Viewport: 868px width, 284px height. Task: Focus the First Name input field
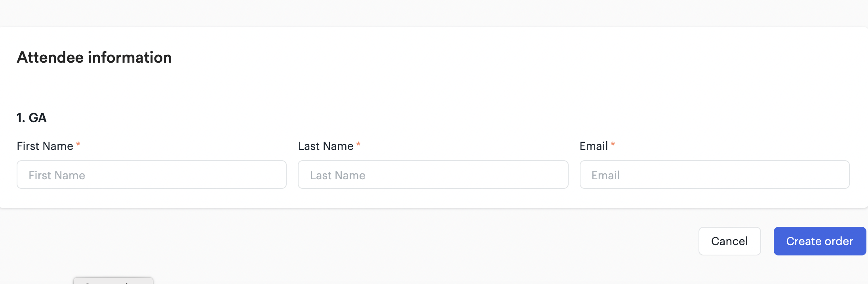click(x=152, y=175)
